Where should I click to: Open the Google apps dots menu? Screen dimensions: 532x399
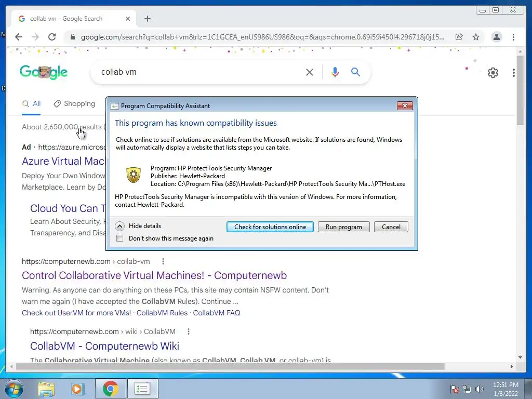pos(514,73)
